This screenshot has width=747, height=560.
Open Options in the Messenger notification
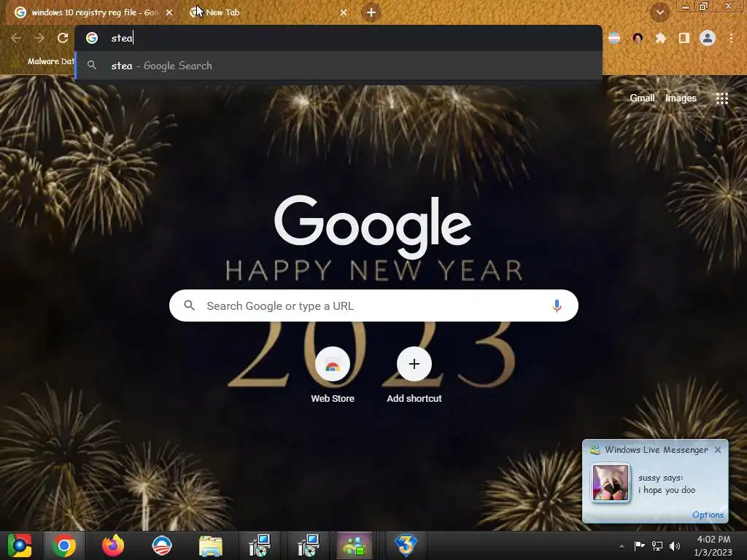708,515
